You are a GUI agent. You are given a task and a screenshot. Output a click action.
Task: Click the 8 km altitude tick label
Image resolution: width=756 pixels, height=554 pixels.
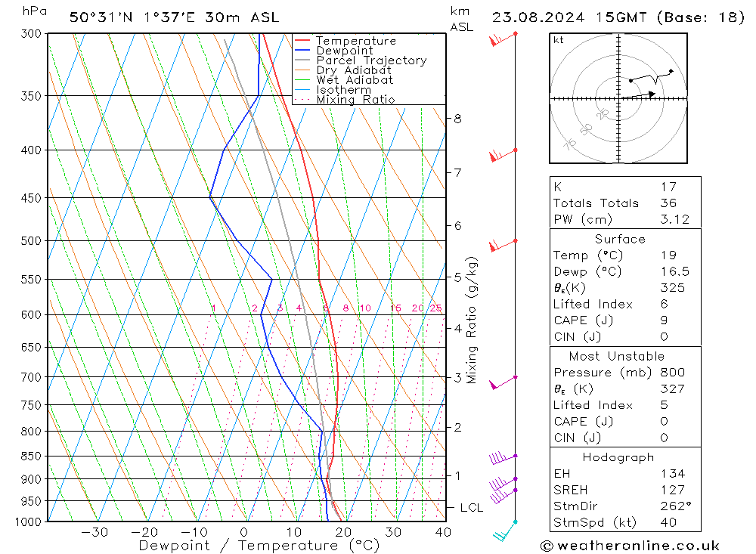pos(457,119)
